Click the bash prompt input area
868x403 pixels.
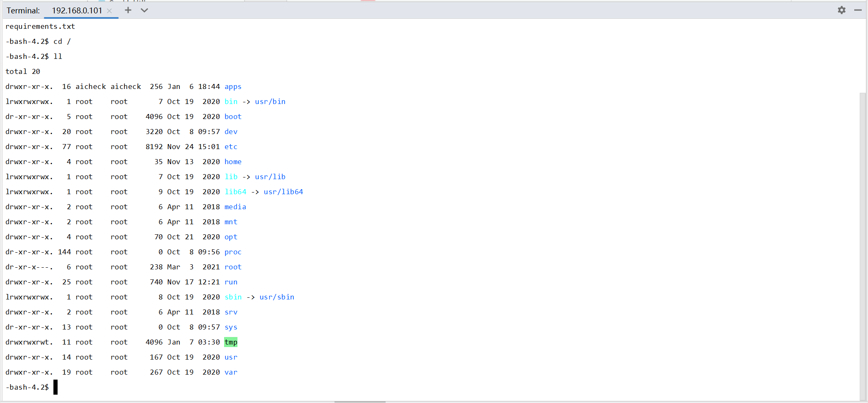55,387
